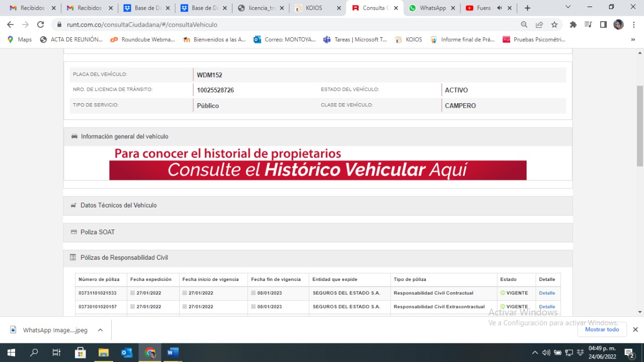Click the zoom magnifier icon in address bar
Image resolution: width=644 pixels, height=362 pixels.
coord(524,25)
